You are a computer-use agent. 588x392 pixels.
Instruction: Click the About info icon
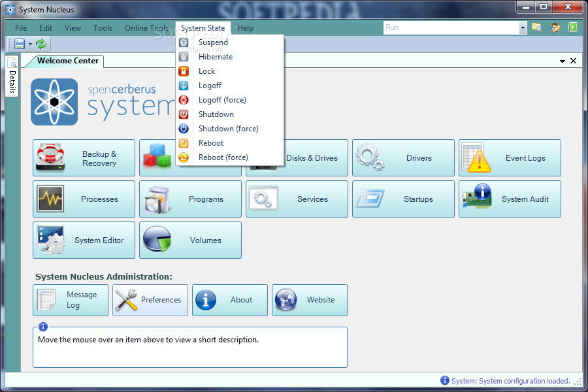[x=206, y=300]
